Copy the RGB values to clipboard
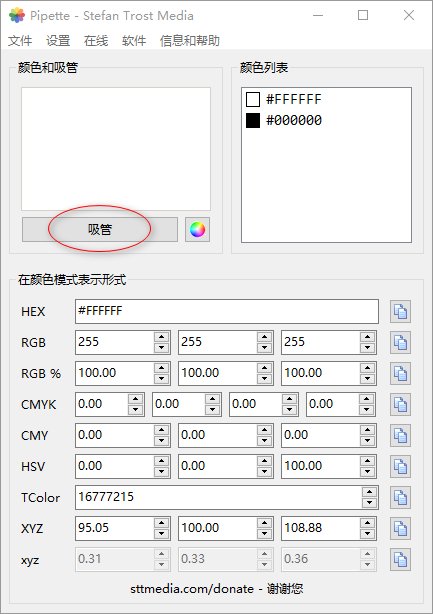 tap(400, 343)
